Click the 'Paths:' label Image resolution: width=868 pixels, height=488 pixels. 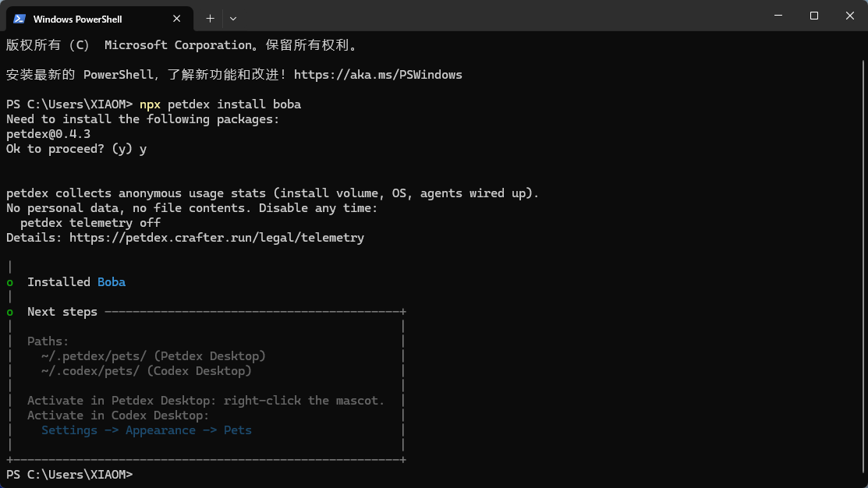coord(48,341)
